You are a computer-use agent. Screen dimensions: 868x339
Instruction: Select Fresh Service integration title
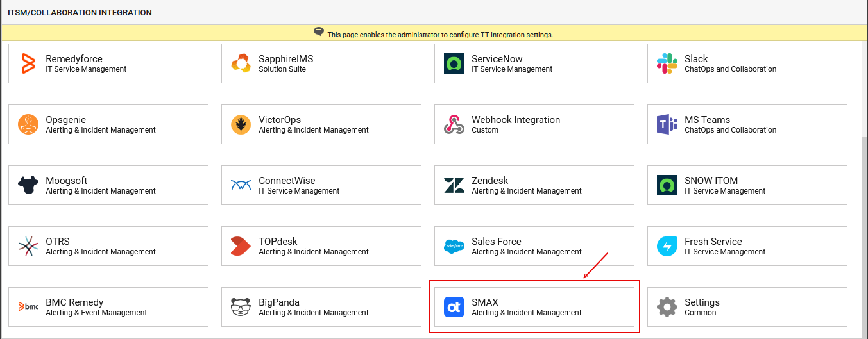pyautogui.click(x=713, y=242)
